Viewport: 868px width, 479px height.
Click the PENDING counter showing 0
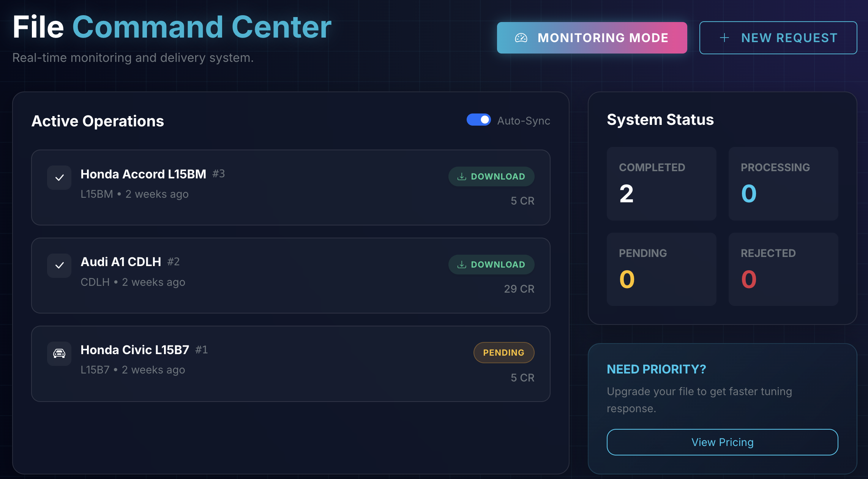point(661,269)
